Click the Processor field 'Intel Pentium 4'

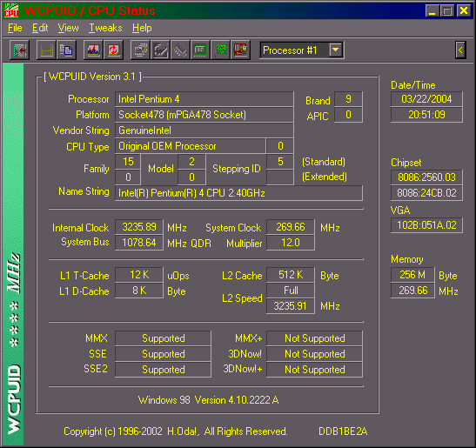pos(204,99)
